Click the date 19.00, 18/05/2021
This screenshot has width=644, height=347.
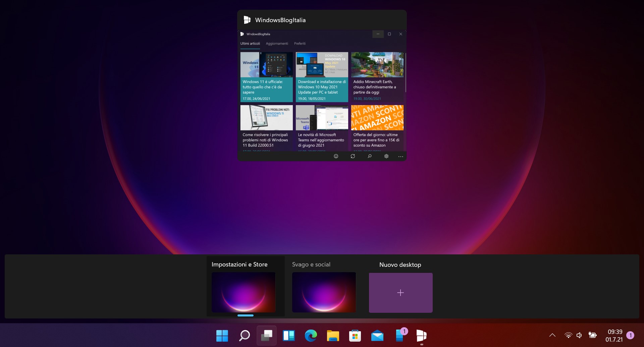(x=312, y=99)
